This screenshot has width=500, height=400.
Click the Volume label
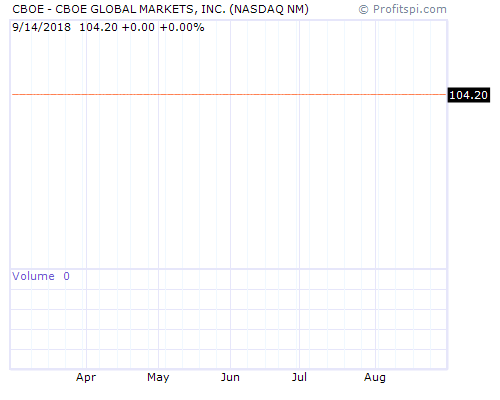pyautogui.click(x=33, y=276)
